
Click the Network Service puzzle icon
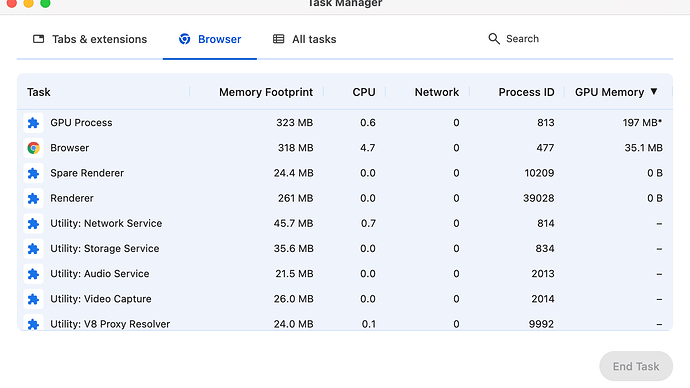tap(33, 223)
